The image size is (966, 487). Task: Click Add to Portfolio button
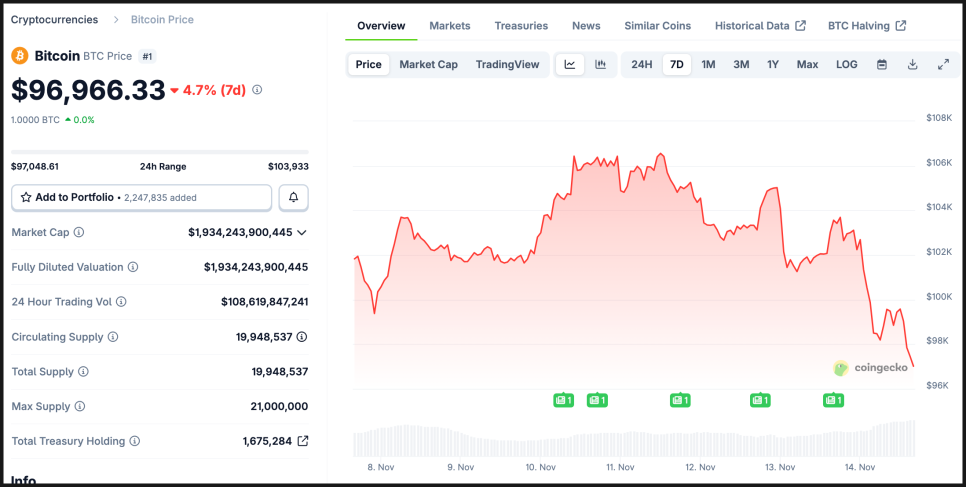click(x=141, y=197)
